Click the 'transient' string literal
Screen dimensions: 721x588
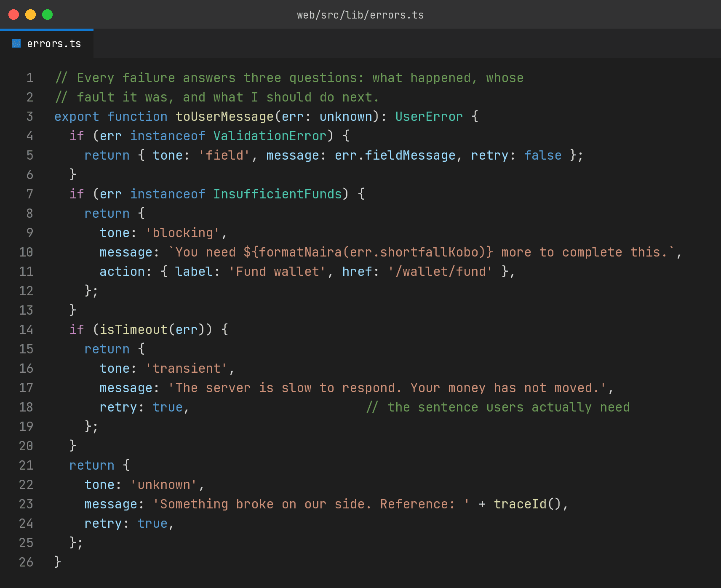[x=187, y=369]
